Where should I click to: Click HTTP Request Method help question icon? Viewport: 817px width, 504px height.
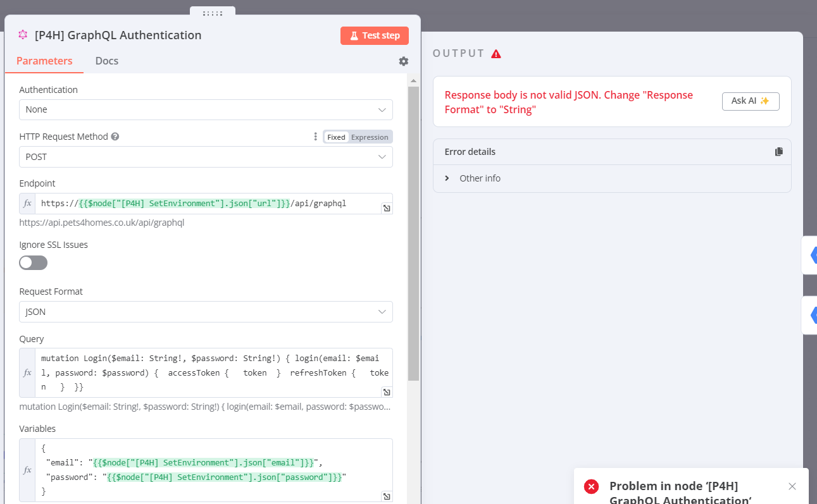115,137
